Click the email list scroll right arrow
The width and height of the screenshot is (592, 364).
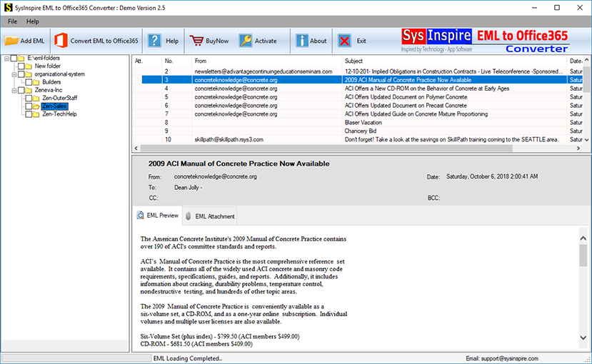click(578, 148)
